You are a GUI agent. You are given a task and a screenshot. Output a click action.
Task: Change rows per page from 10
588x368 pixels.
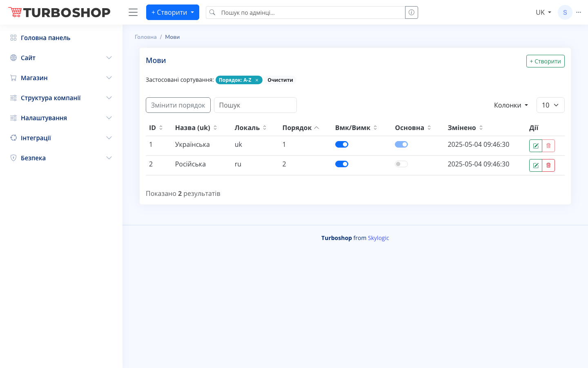click(550, 105)
